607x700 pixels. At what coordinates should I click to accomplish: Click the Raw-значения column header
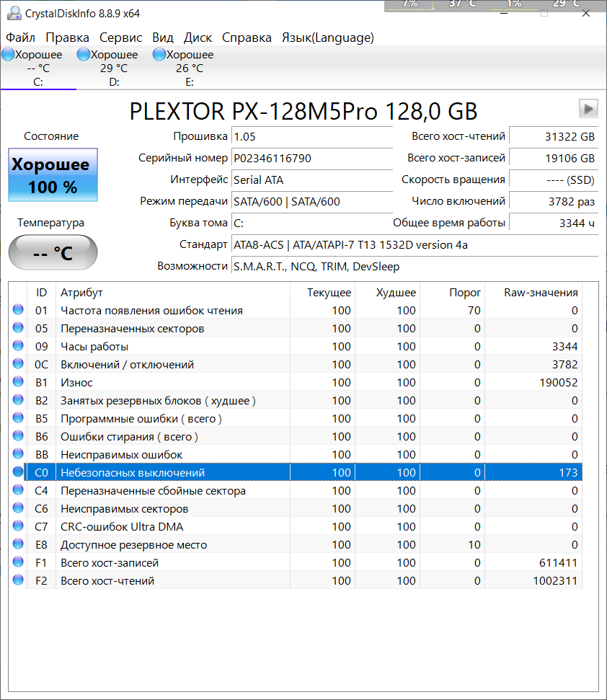click(x=533, y=293)
